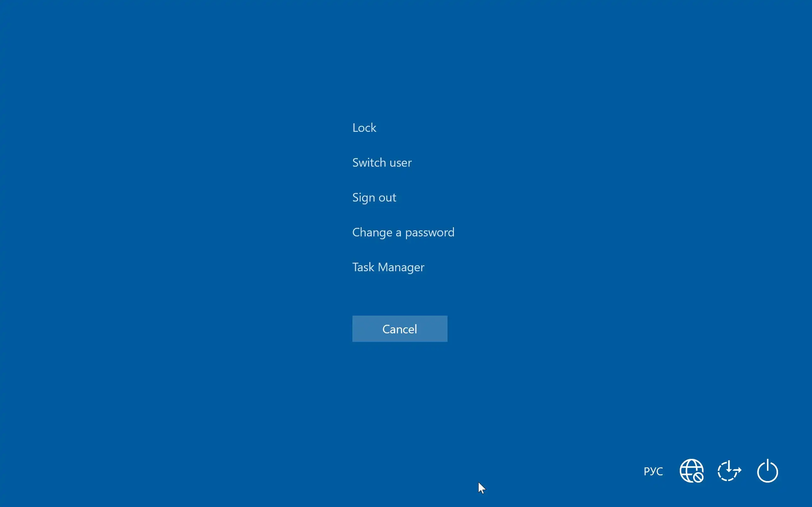Click the Task Manager entry
Screen dimensions: 812x507
(x=388, y=267)
